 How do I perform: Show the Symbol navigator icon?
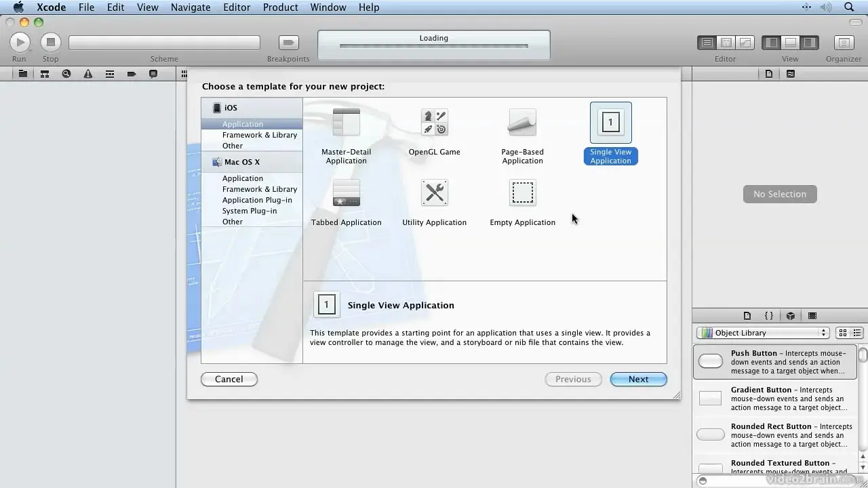coord(45,74)
